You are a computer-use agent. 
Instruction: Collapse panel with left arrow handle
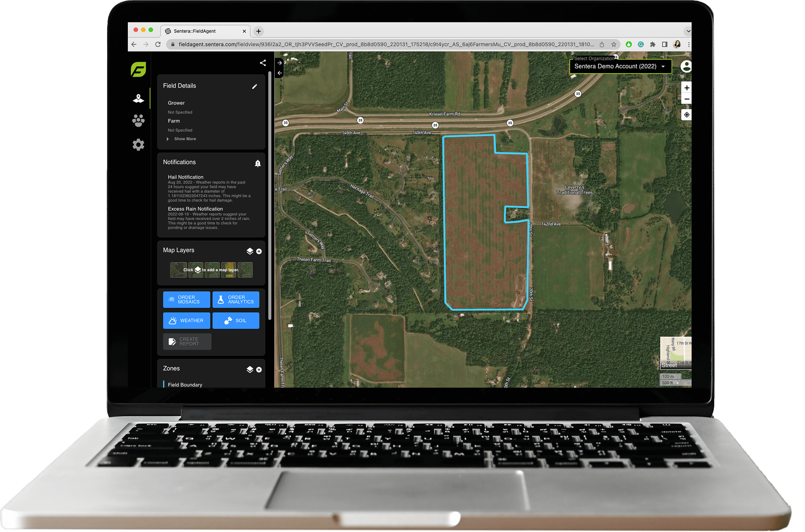pos(279,73)
